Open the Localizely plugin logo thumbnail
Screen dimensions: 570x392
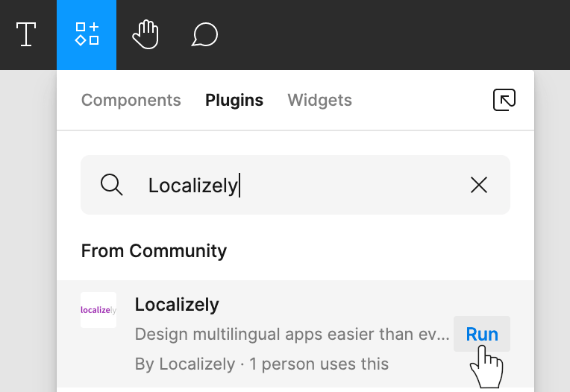(x=98, y=310)
